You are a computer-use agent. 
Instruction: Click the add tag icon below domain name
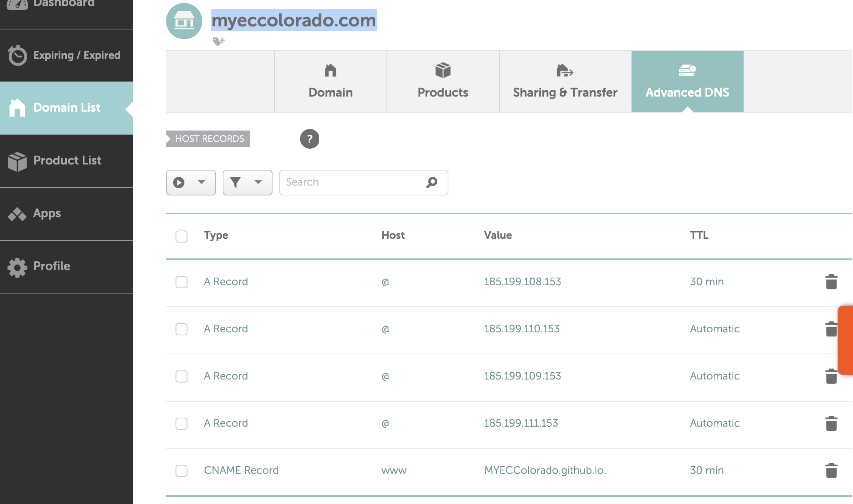click(219, 41)
